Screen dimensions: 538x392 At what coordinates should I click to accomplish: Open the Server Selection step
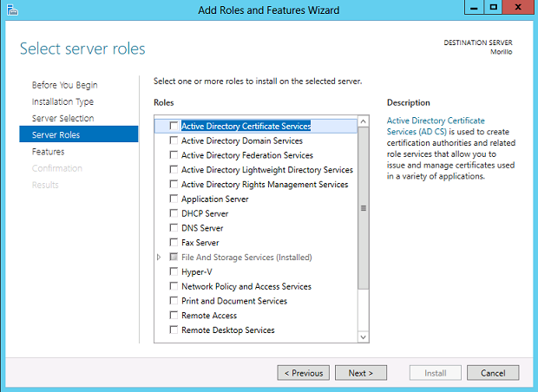62,118
